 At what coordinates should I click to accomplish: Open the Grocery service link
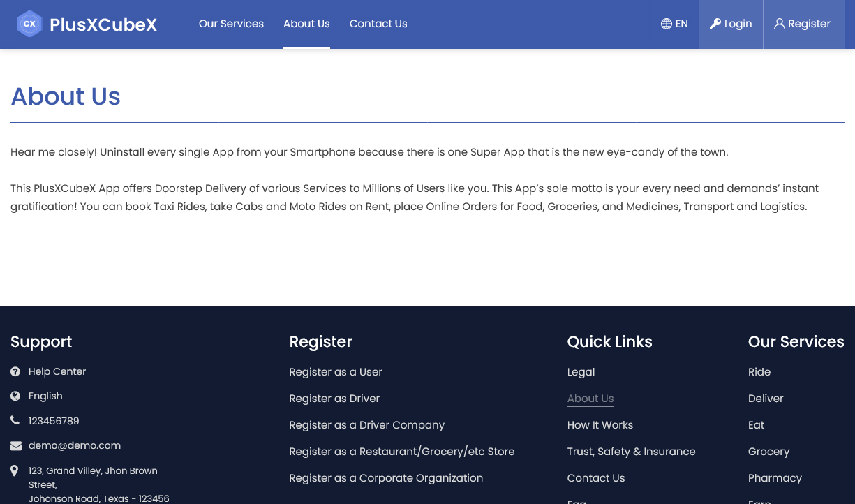coord(768,452)
